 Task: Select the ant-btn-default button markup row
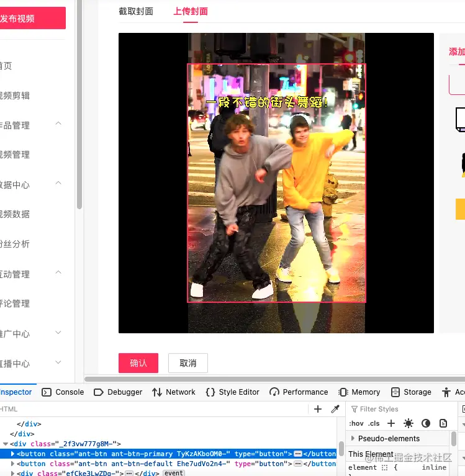click(168, 464)
